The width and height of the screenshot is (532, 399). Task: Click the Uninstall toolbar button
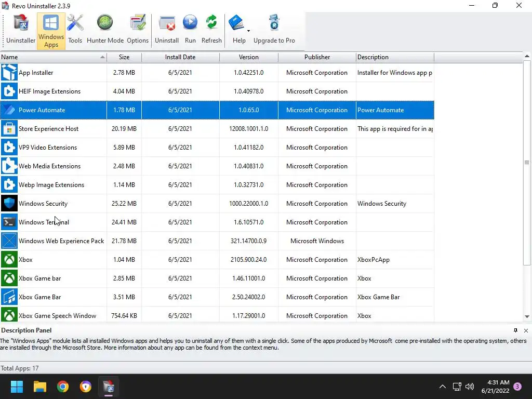point(167,31)
